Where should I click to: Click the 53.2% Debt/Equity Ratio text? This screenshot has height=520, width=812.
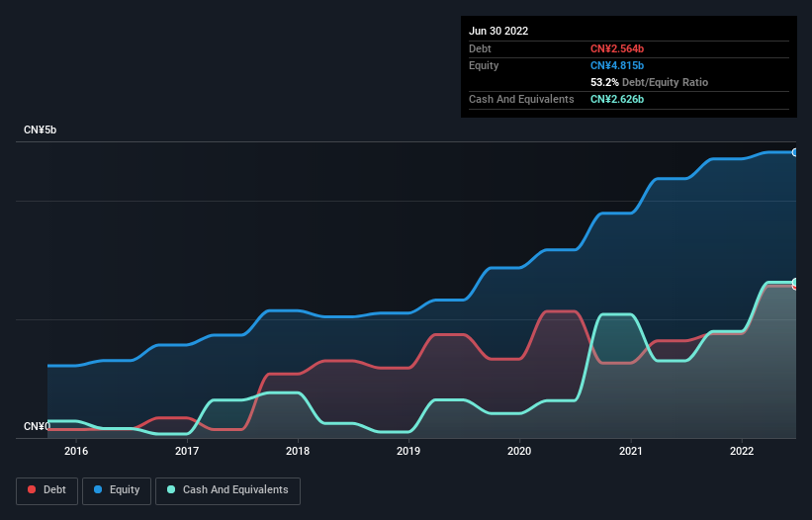[x=649, y=82]
